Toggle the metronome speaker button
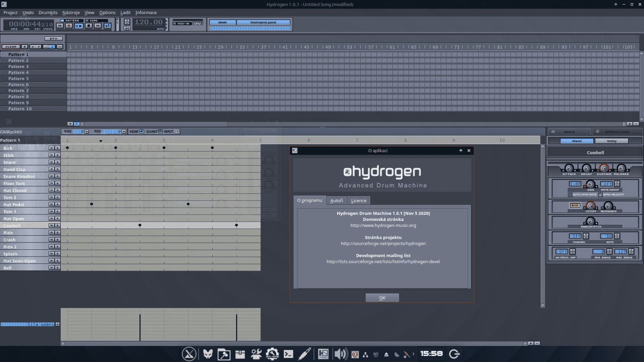This screenshot has height=362, width=644. click(x=127, y=28)
